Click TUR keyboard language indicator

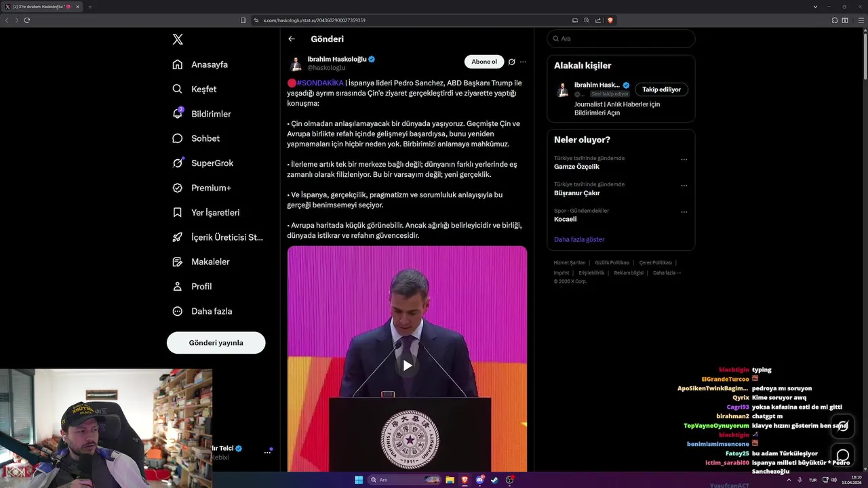tap(812, 480)
